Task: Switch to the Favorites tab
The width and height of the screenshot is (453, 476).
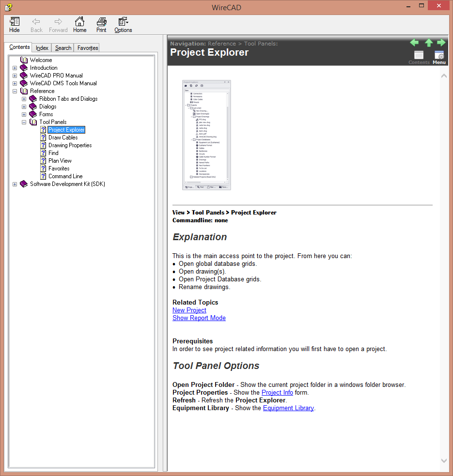Action: 88,48
